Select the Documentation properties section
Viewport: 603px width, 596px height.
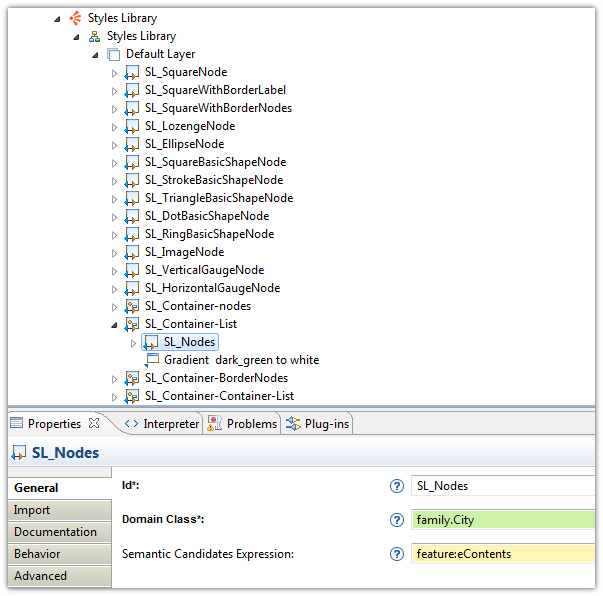(55, 532)
